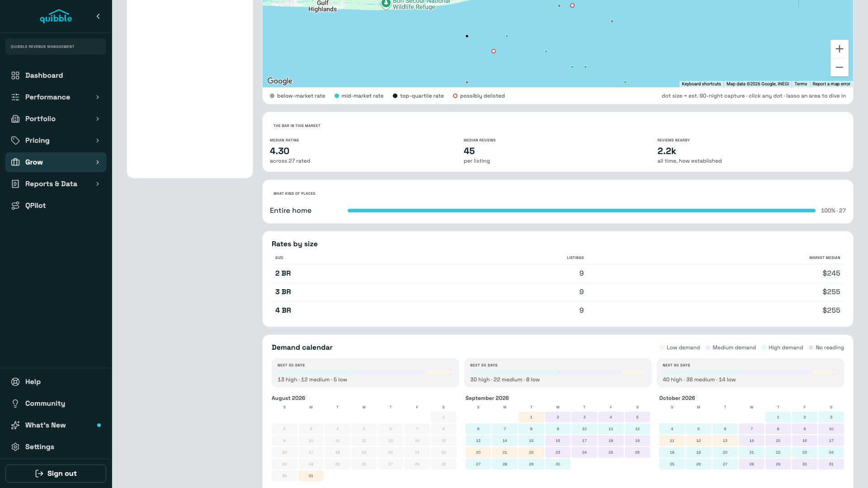Click the What's New sparkle icon

15,425
